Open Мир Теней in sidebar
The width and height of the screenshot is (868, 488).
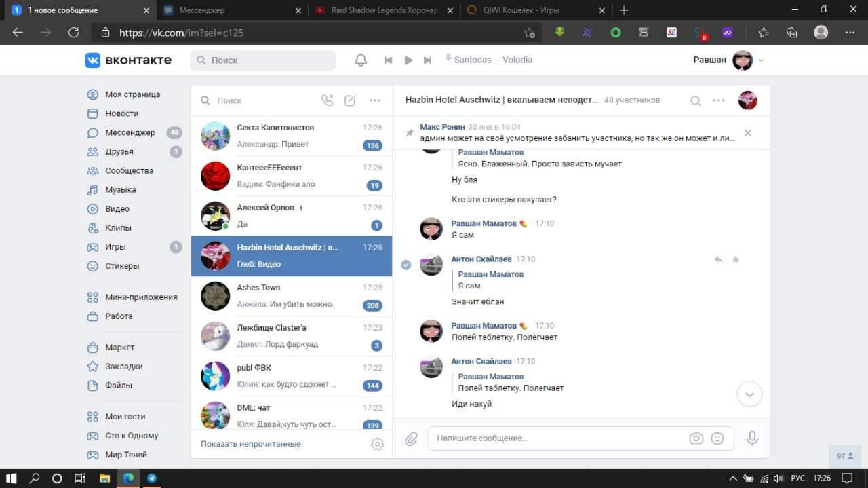point(125,455)
